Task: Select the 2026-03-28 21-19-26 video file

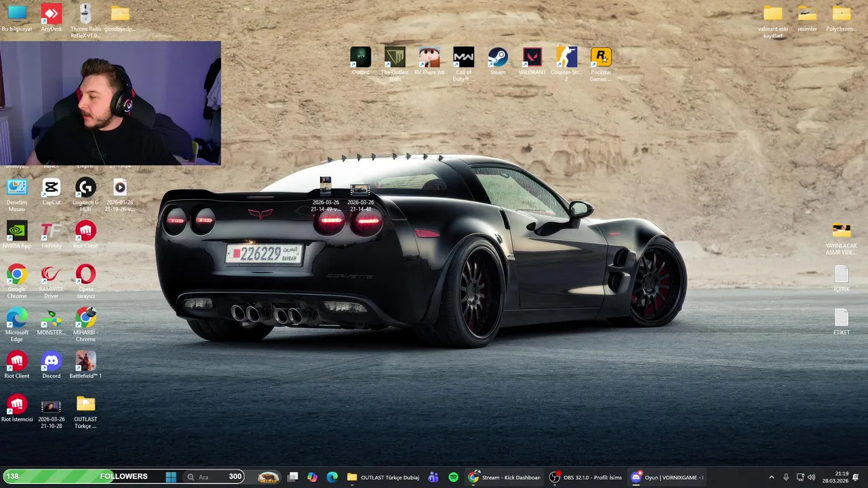Action: tap(120, 195)
